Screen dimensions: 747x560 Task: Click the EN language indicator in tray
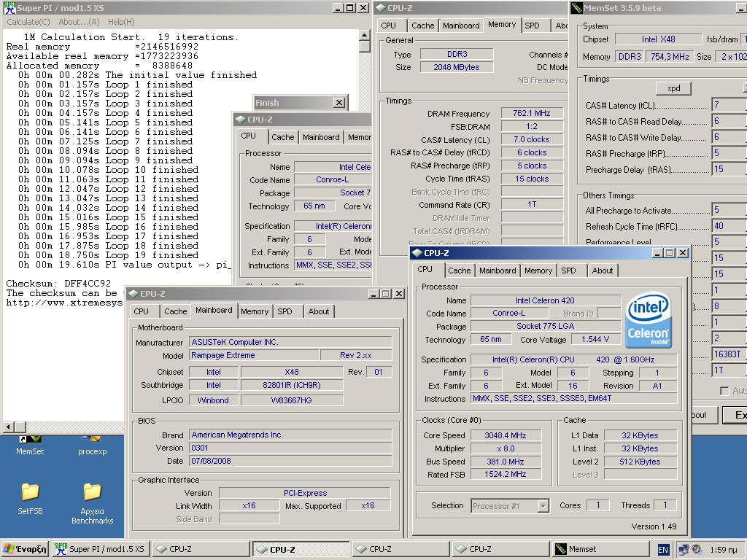pyautogui.click(x=662, y=550)
